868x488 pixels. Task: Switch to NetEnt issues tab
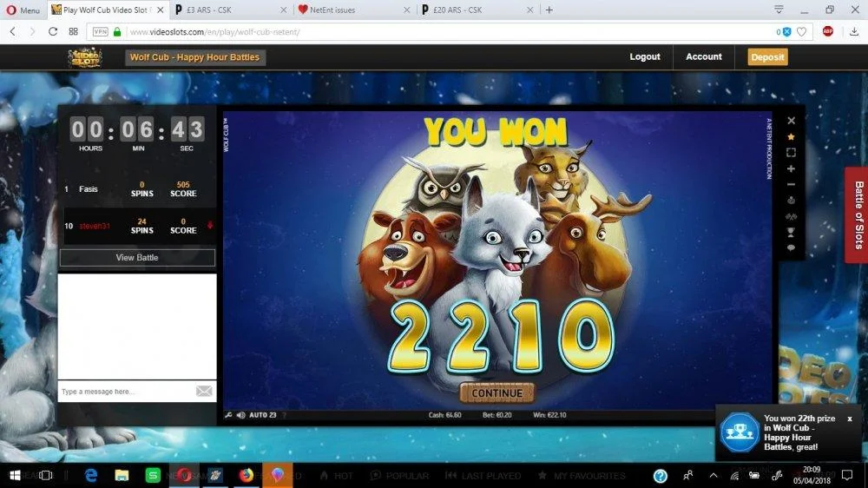(354, 10)
